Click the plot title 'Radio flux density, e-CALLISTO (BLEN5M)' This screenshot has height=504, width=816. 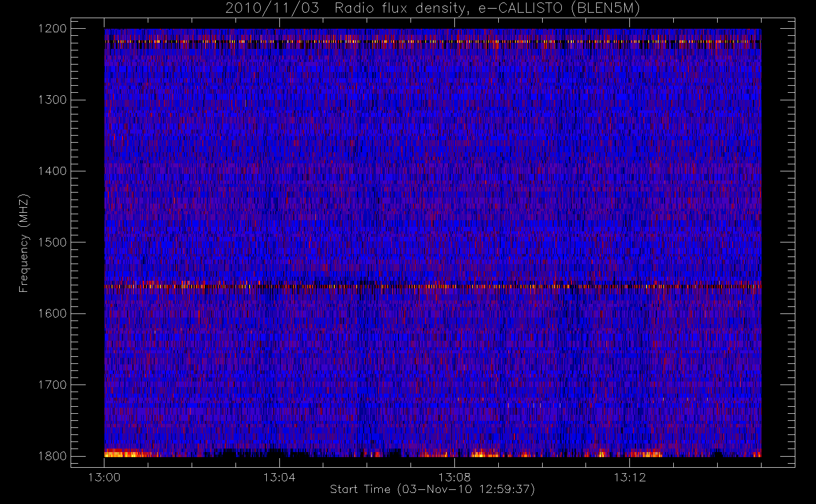click(x=487, y=9)
